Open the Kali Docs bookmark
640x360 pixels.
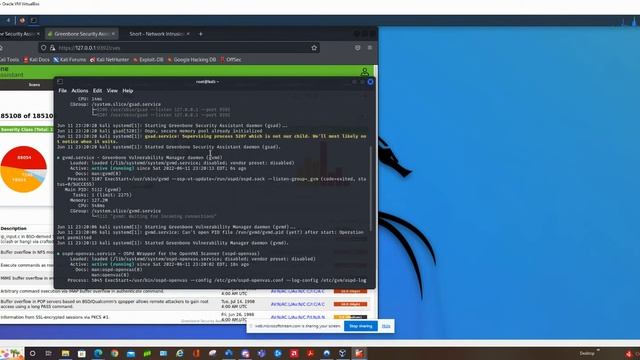point(36,60)
